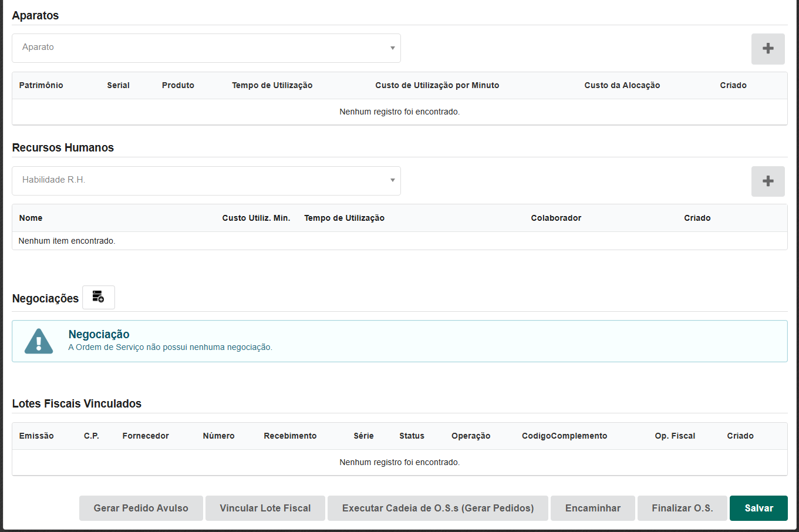
Task: Click the plus button in Recursos Humanos section
Action: click(x=768, y=181)
